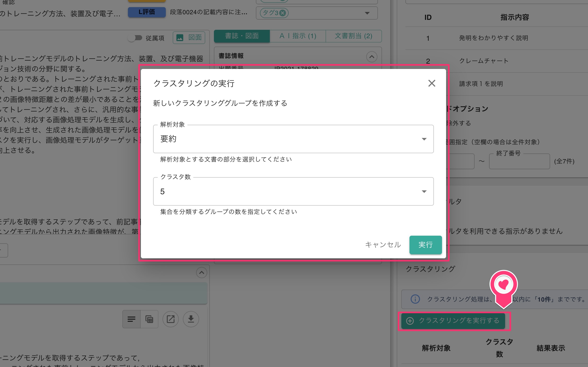The width and height of the screenshot is (588, 367).
Task: Click the info icon beside clustering limit message
Action: 415,299
